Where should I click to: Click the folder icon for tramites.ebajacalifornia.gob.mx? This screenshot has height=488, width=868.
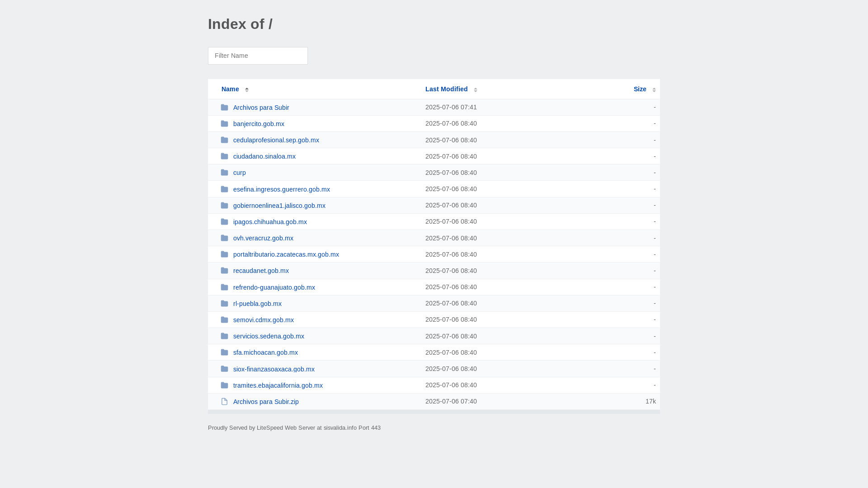224,385
